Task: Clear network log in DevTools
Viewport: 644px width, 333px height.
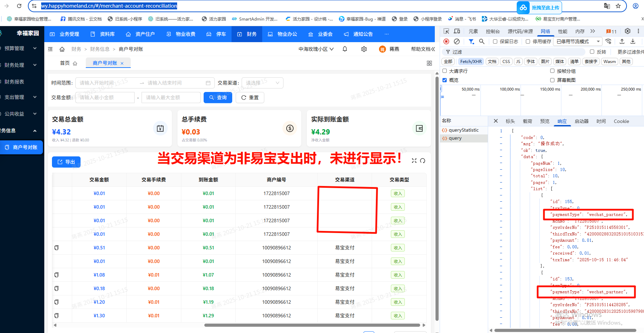Action: click(x=457, y=41)
